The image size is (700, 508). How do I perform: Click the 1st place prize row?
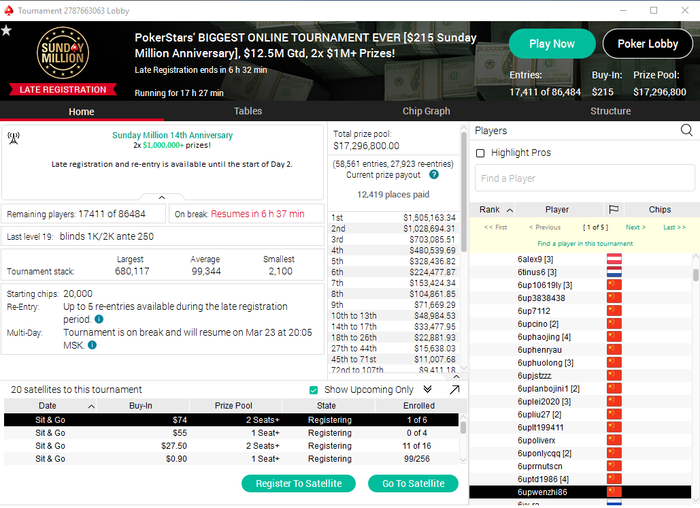393,217
